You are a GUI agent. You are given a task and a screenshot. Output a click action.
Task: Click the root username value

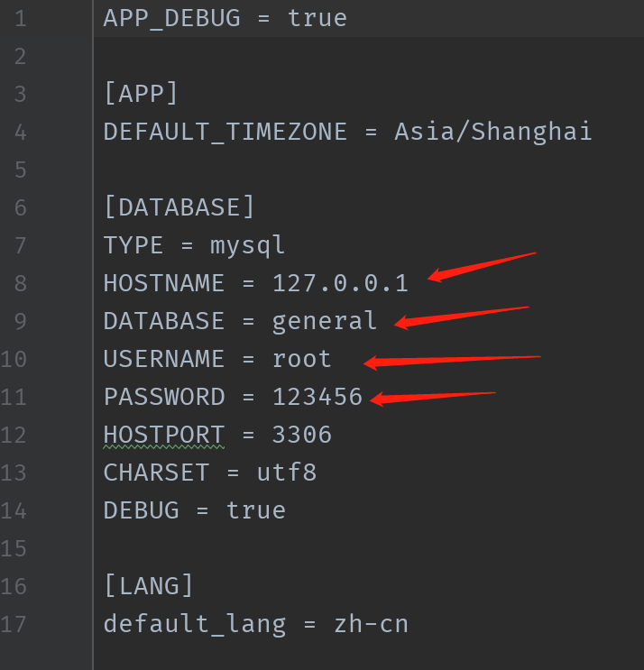point(301,359)
